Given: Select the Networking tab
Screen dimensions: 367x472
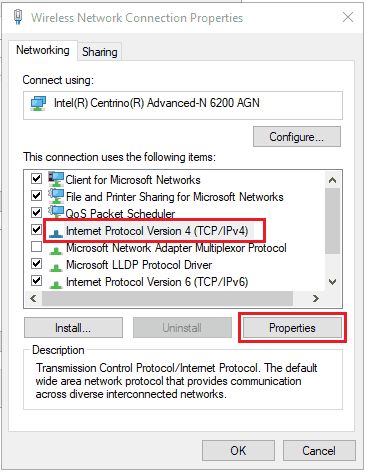Looking at the screenshot, I should 43,50.
